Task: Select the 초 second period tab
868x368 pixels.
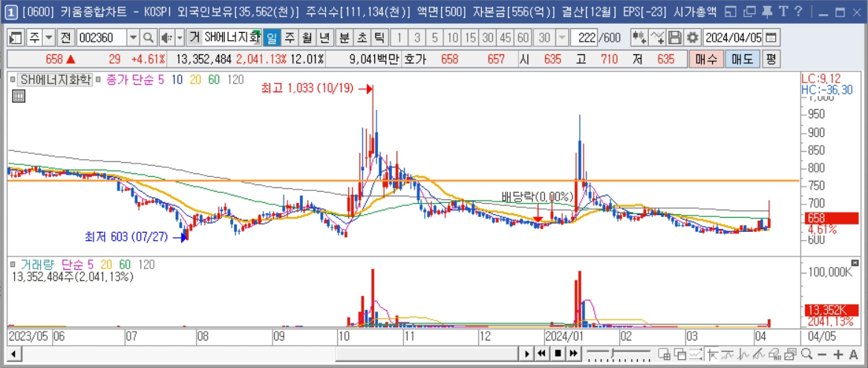Action: pyautogui.click(x=362, y=38)
